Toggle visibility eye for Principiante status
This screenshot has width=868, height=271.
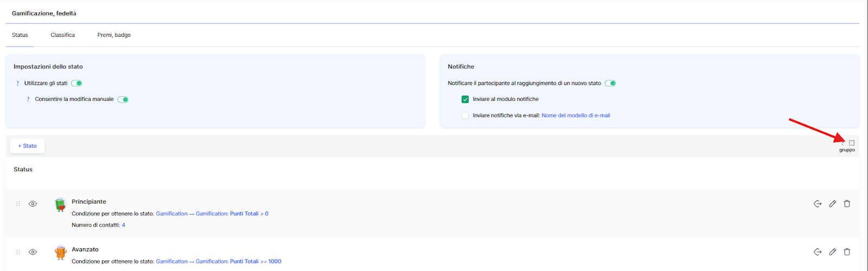(33, 204)
